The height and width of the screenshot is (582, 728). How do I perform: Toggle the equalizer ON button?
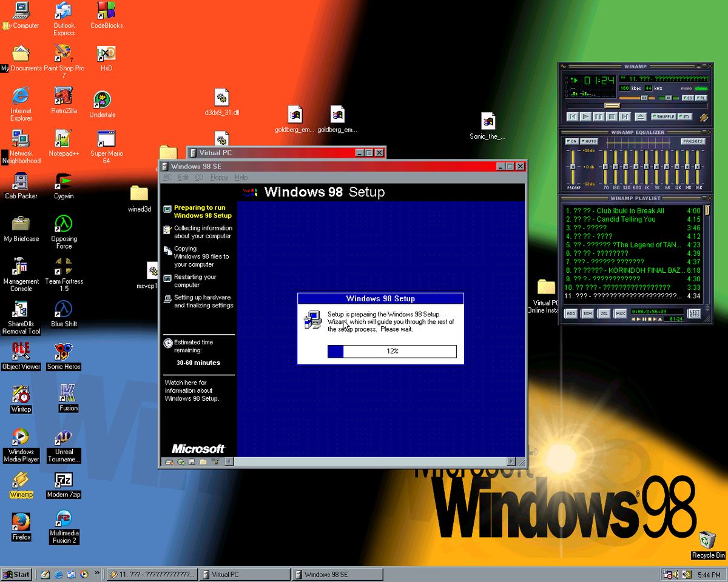[x=571, y=141]
